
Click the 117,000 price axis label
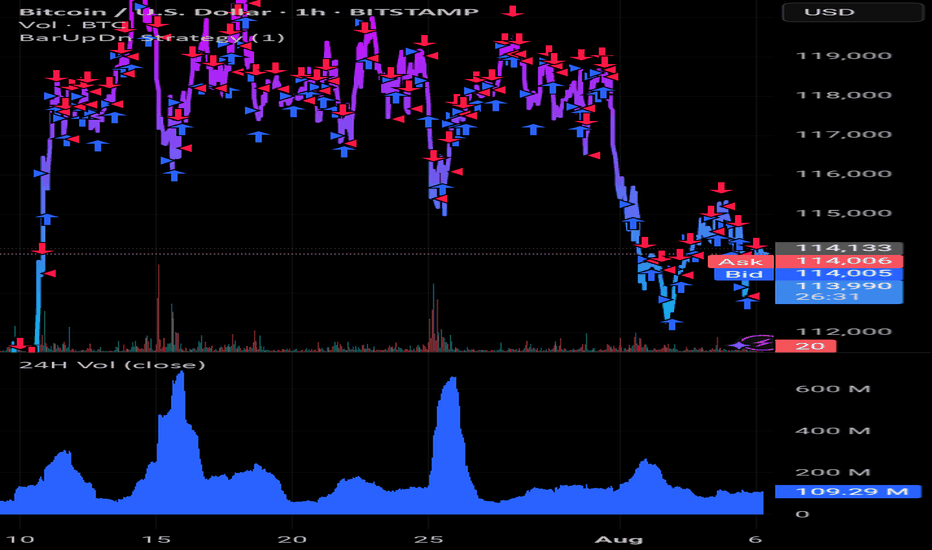844,134
